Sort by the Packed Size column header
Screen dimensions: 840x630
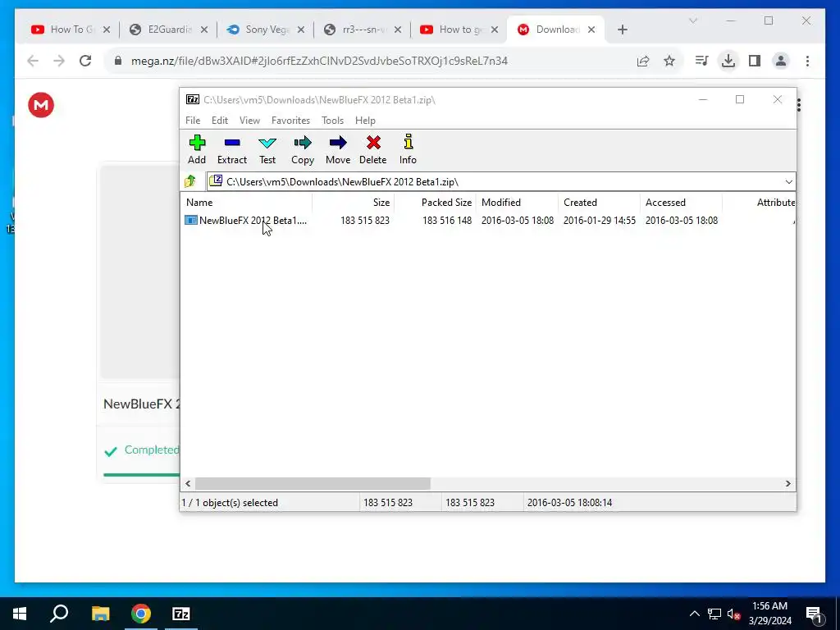[435, 203]
